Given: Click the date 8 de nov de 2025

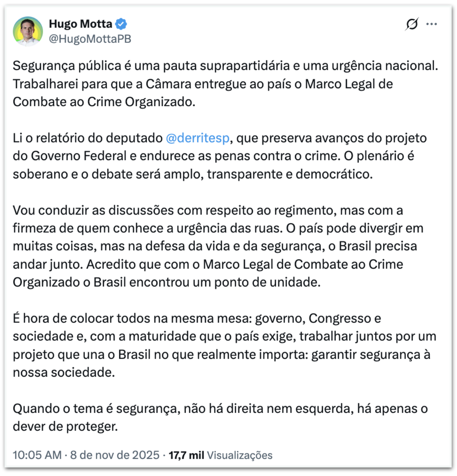Looking at the screenshot, I should [x=115, y=455].
